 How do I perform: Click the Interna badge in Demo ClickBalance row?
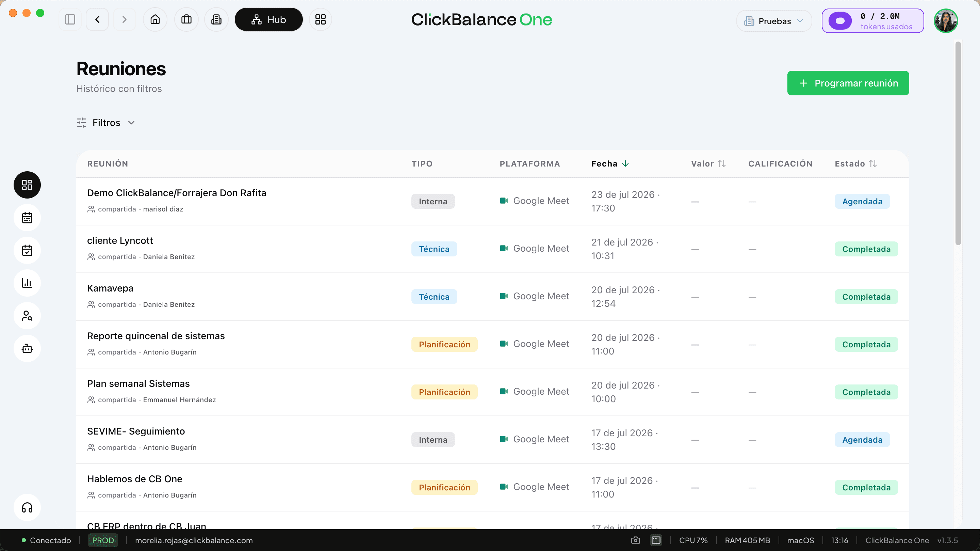433,202
